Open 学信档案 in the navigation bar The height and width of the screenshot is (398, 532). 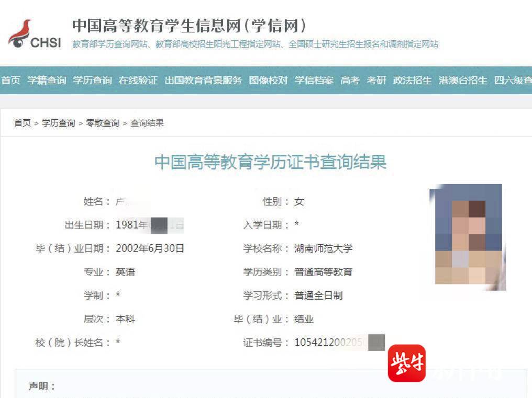click(314, 81)
